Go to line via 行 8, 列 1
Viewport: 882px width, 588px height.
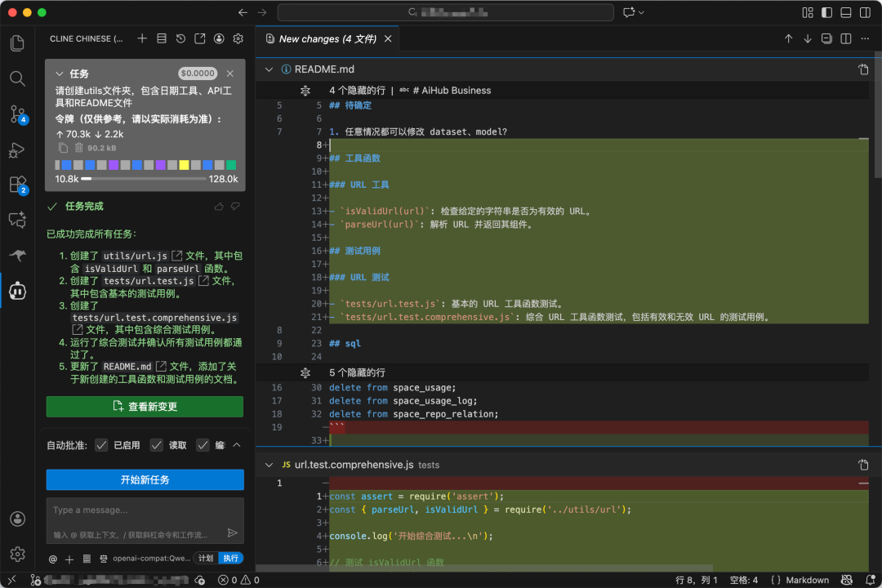tap(697, 580)
